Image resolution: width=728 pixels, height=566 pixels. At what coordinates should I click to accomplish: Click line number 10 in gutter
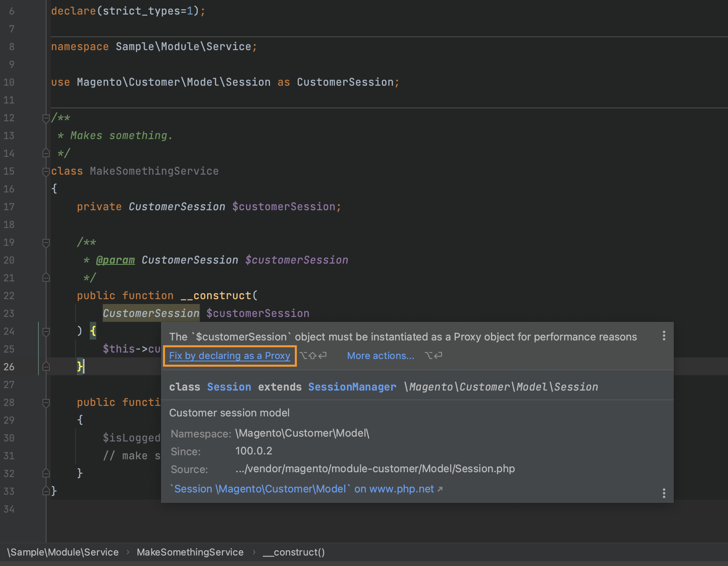(x=9, y=82)
